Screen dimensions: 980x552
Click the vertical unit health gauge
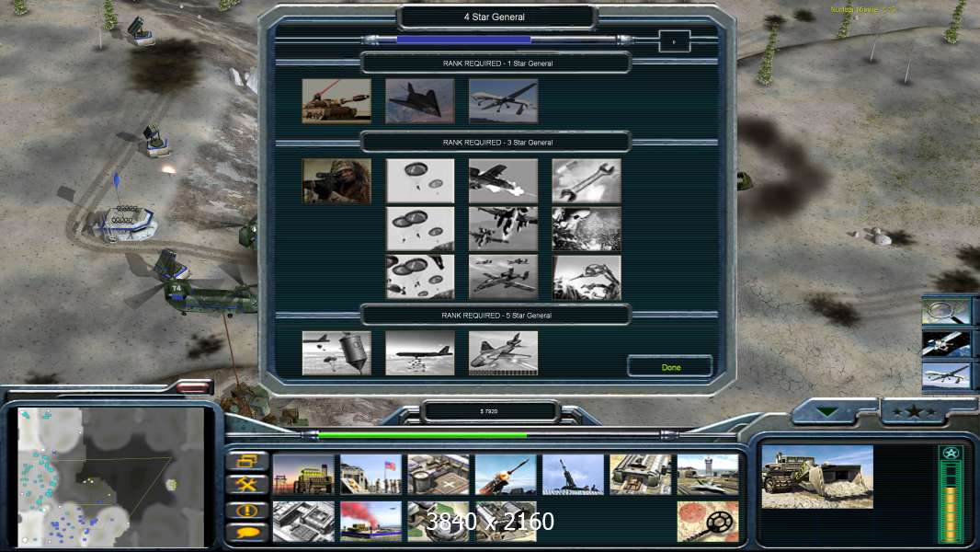pos(951,494)
